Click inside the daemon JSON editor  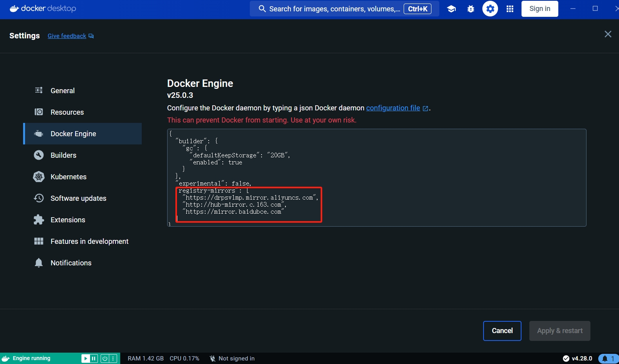[x=377, y=178]
